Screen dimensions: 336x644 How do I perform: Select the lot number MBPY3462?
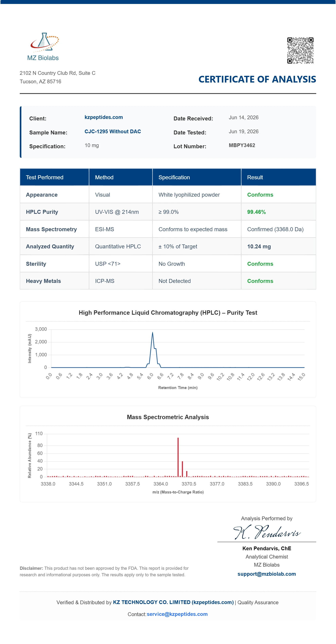(242, 145)
